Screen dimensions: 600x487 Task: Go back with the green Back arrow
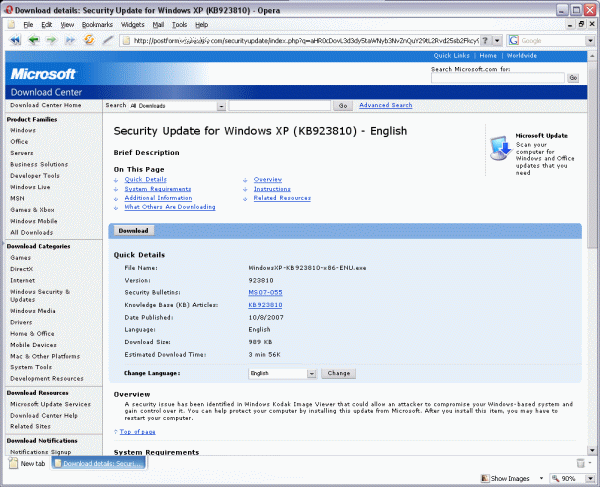click(x=34, y=40)
